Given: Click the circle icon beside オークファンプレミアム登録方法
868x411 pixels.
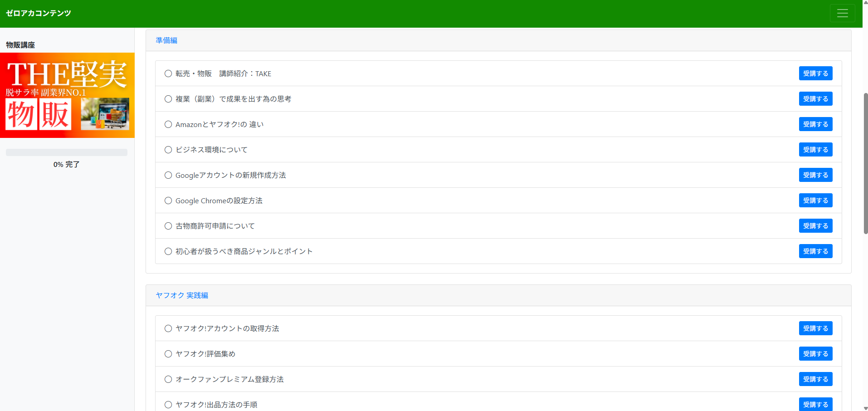Looking at the screenshot, I should pyautogui.click(x=168, y=379).
